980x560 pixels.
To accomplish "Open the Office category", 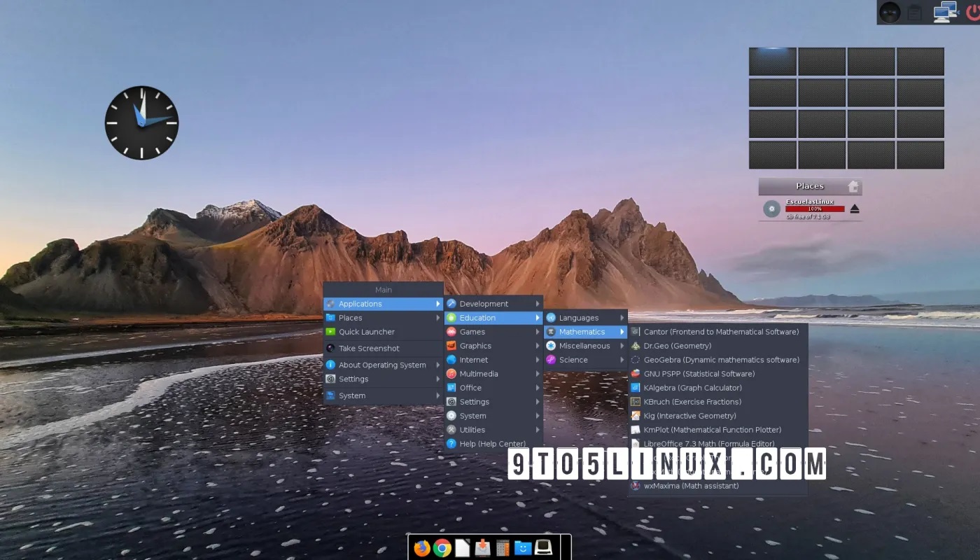I will coord(493,388).
